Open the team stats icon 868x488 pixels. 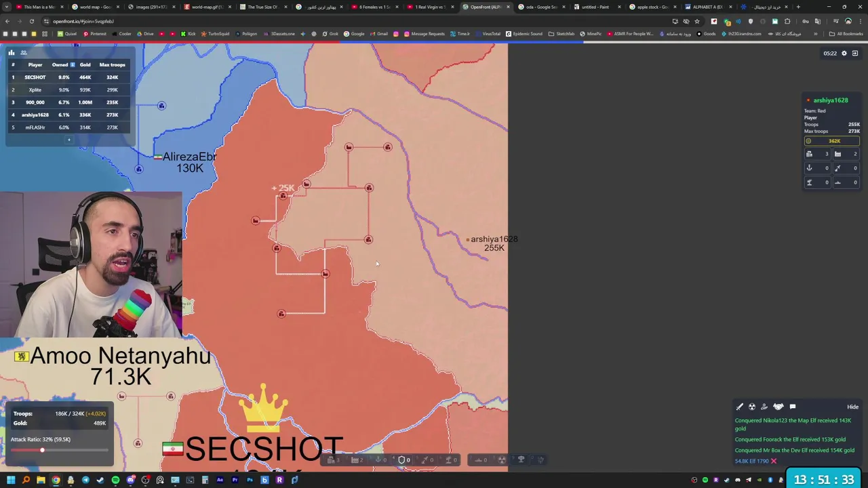[24, 52]
